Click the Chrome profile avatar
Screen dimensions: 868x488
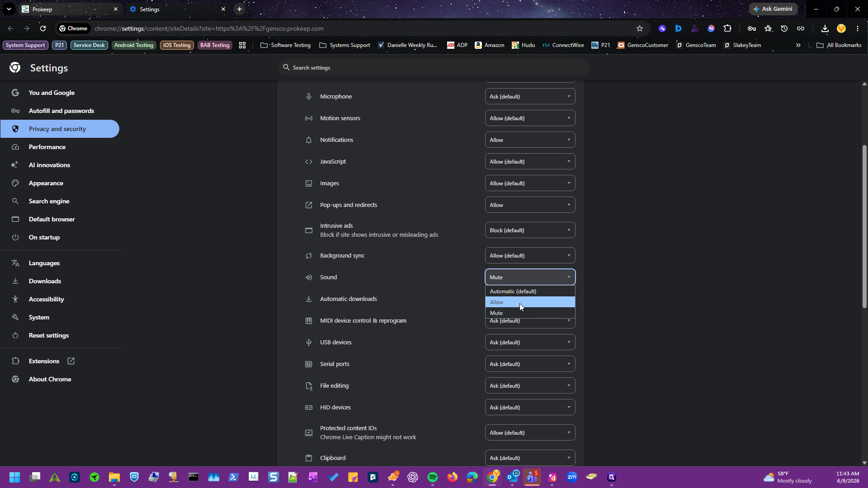pyautogui.click(x=841, y=28)
